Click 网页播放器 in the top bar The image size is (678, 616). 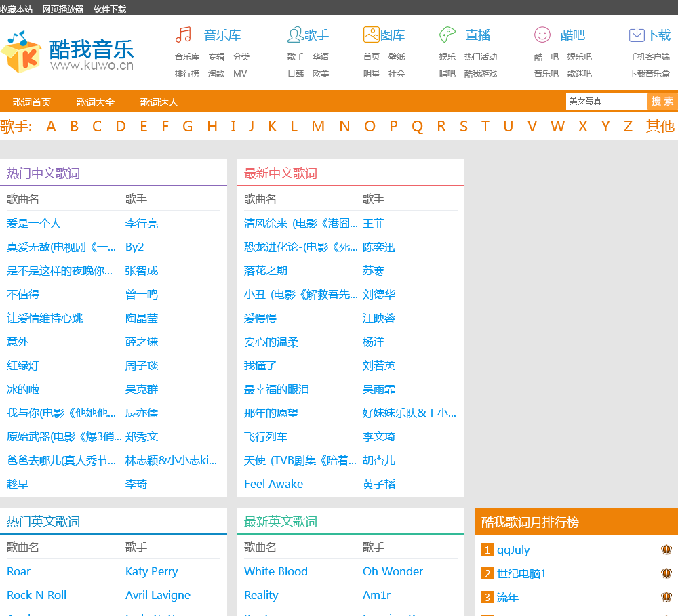[x=63, y=9]
